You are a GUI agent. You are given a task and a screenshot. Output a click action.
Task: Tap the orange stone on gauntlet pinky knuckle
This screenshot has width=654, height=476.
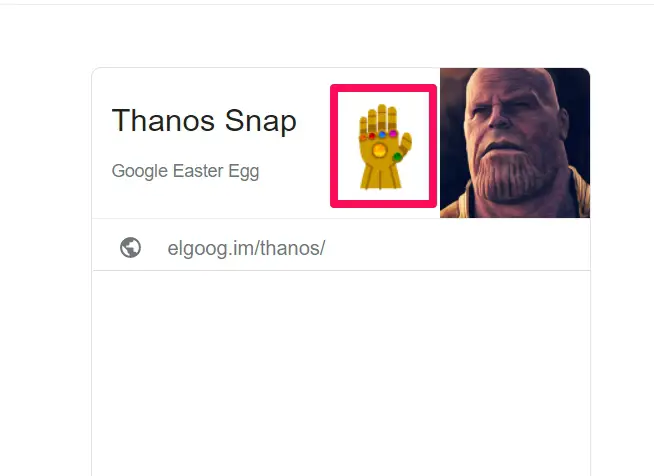(x=362, y=137)
